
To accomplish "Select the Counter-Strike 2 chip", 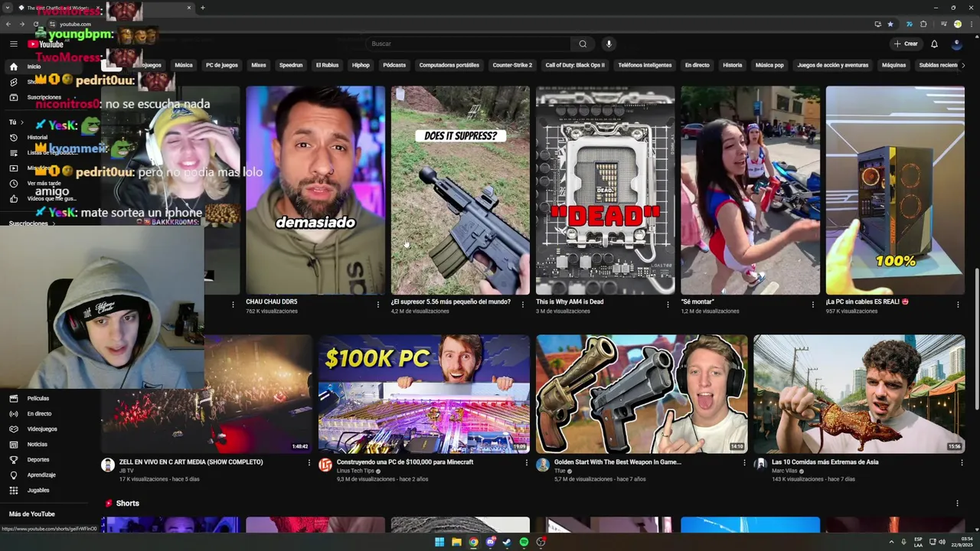I will click(x=512, y=65).
